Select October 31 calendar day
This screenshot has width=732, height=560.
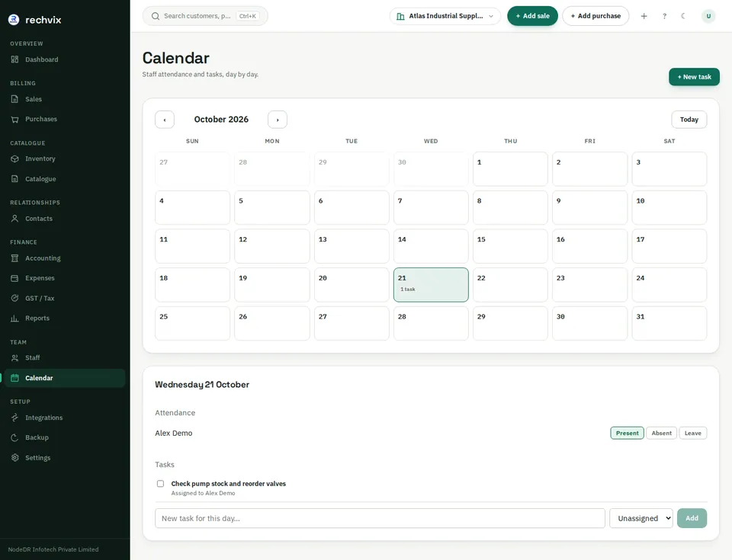pos(669,323)
